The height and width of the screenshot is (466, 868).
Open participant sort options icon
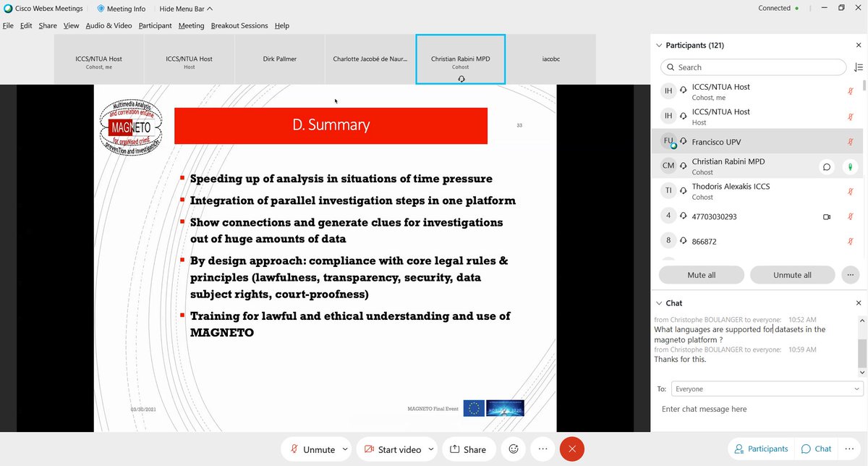[859, 67]
